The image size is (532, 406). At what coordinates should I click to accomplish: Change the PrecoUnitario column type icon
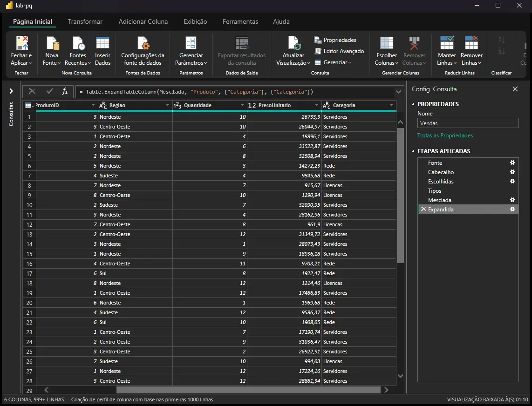[252, 106]
